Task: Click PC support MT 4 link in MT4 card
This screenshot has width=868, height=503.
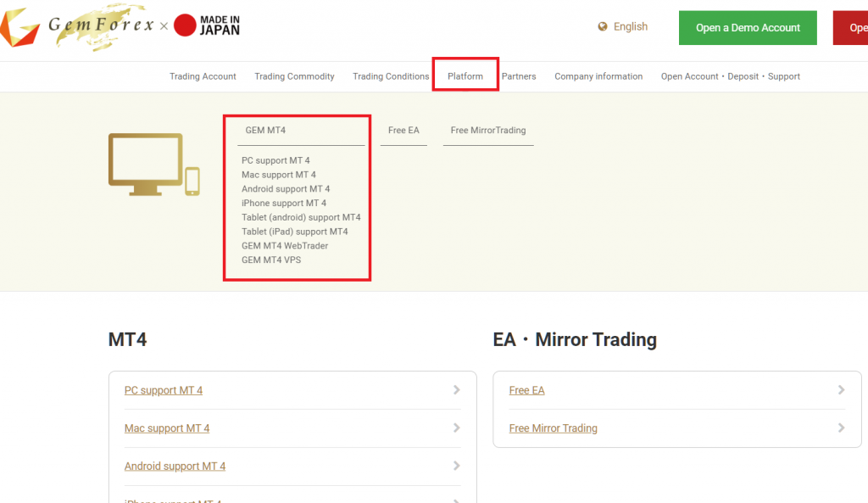Action: [x=164, y=390]
